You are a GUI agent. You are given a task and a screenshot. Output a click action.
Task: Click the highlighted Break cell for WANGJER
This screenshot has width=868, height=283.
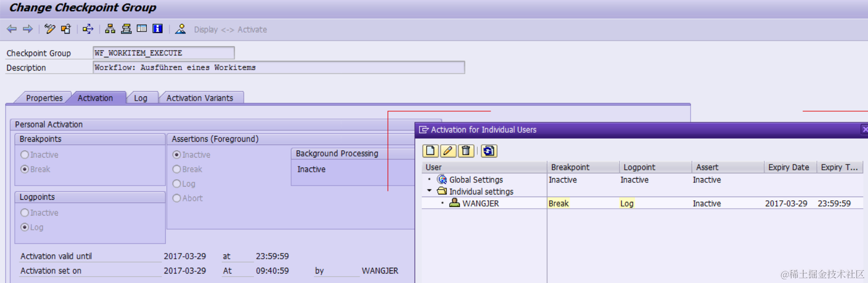tap(558, 203)
